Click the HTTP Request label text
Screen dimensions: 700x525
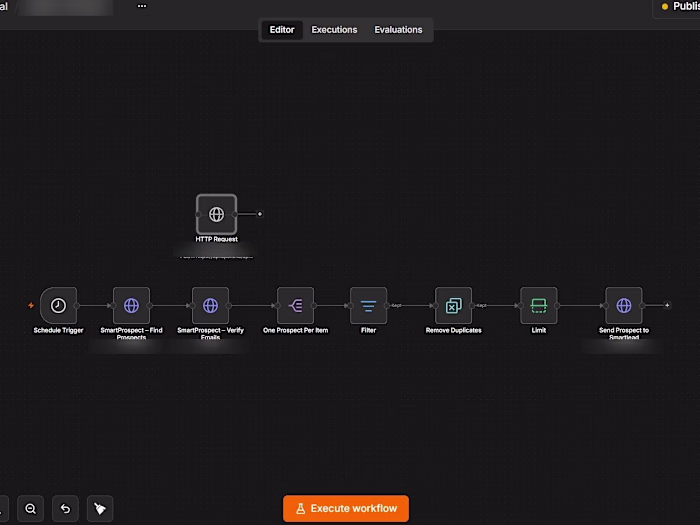pyautogui.click(x=217, y=239)
